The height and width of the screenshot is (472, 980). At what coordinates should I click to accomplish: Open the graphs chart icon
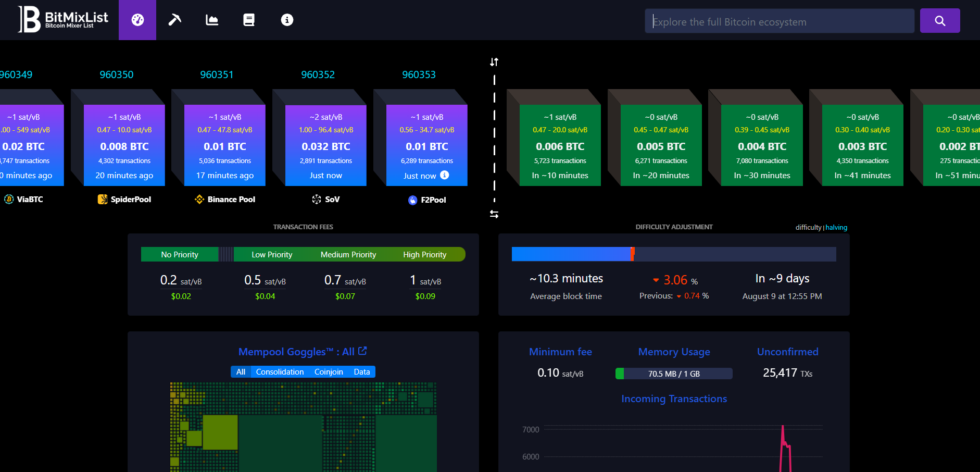tap(212, 20)
